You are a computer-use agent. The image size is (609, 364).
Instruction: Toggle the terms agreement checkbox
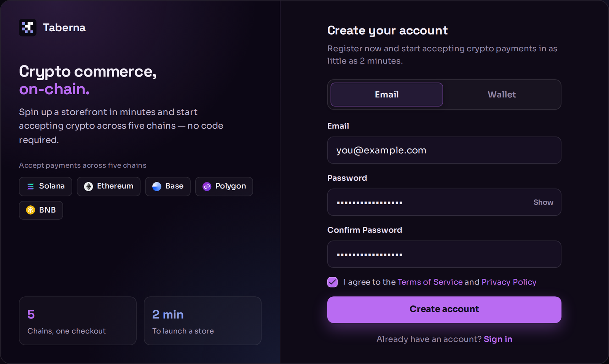point(332,282)
